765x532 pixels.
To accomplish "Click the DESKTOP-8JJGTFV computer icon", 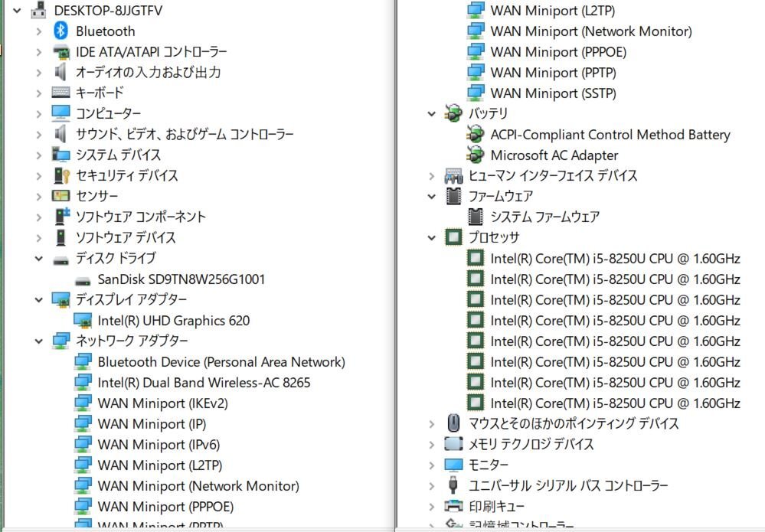I will click(38, 10).
